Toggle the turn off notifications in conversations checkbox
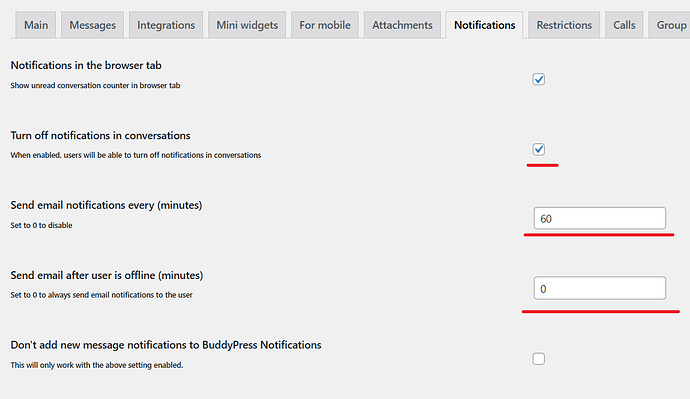The height and width of the screenshot is (399, 690). tap(539, 149)
